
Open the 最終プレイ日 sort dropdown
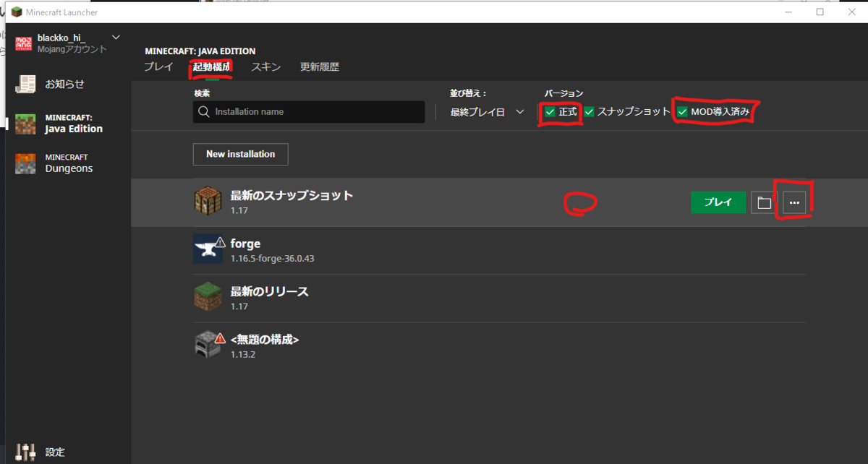pyautogui.click(x=487, y=112)
